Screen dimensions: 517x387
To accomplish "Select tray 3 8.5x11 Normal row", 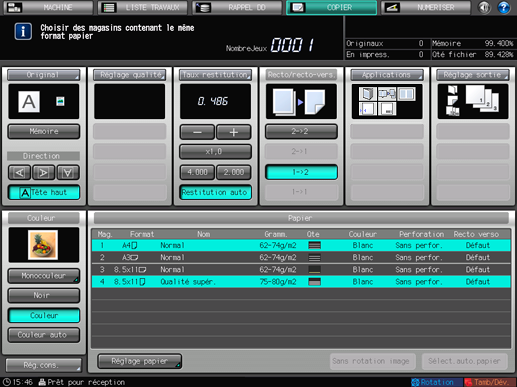I will click(x=301, y=269).
